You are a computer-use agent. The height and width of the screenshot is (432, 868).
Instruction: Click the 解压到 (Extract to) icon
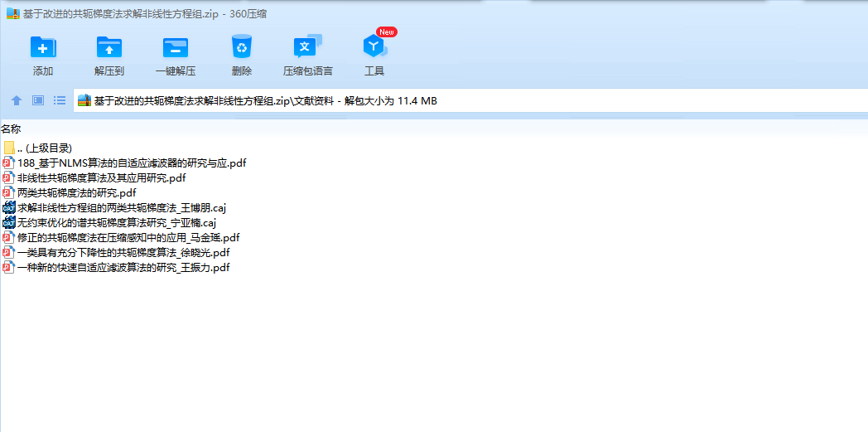[x=109, y=47]
